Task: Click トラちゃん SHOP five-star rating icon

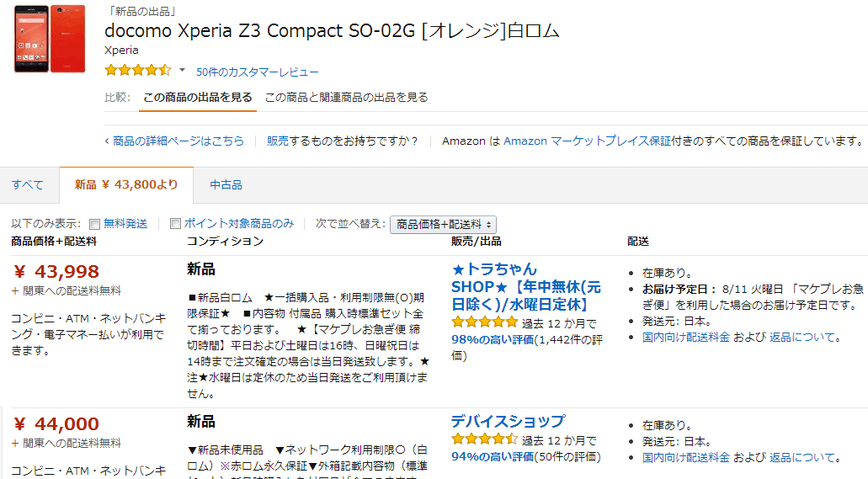Action: [x=484, y=322]
